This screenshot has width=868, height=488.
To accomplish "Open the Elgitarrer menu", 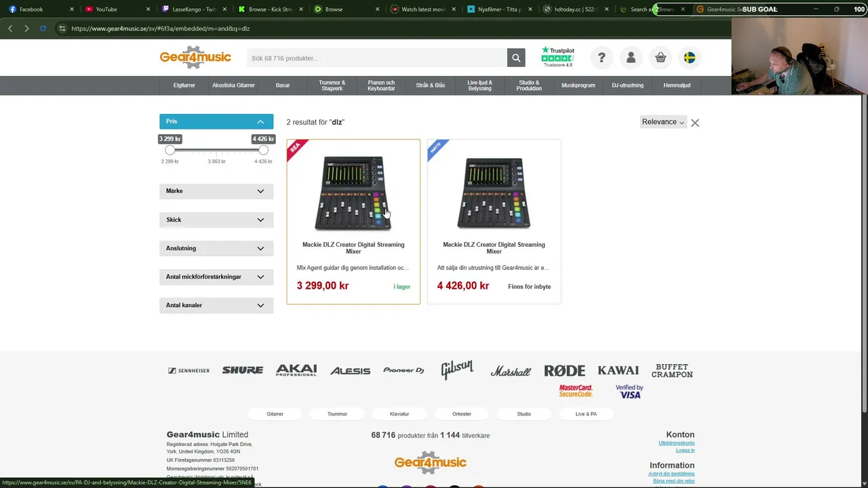I will 184,85.
